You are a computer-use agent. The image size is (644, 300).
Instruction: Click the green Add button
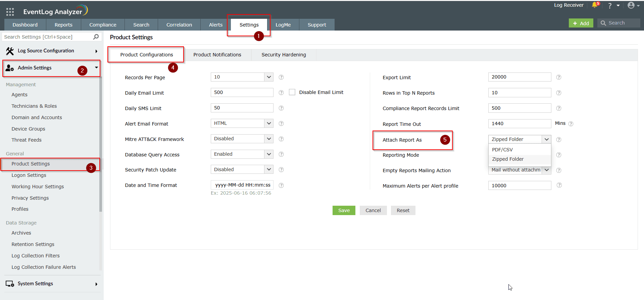click(x=581, y=23)
